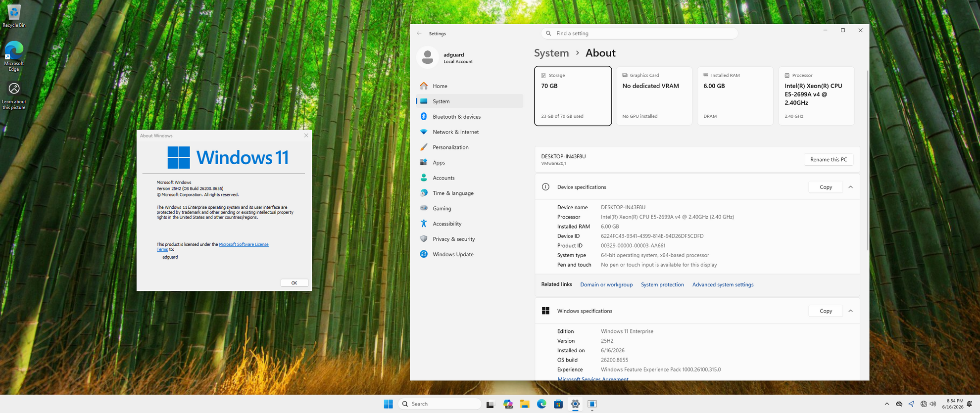Click the Settings back arrow
The height and width of the screenshot is (413, 980).
[x=419, y=34]
